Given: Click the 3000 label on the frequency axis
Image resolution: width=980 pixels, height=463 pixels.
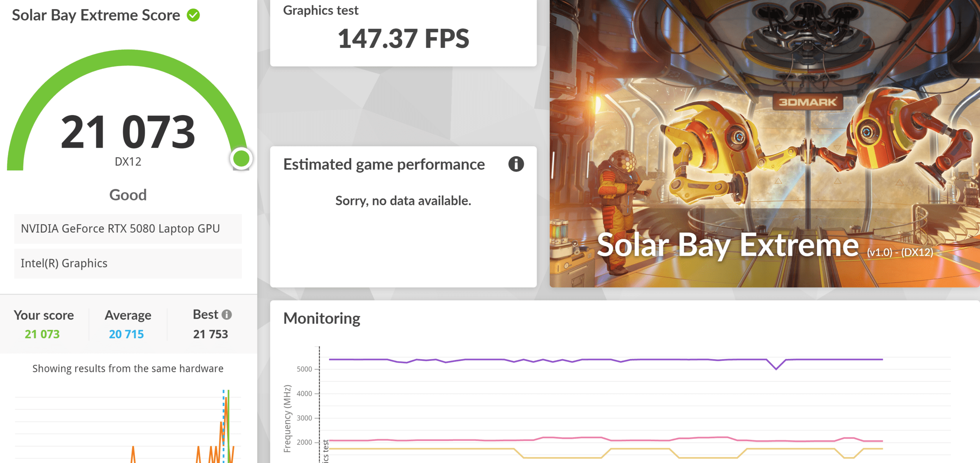Looking at the screenshot, I should coord(304,418).
